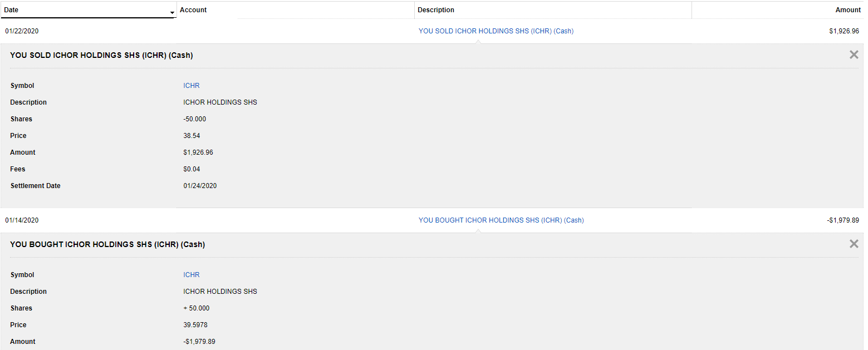Screen dimensions: 868x350
Task: Collapse the YOU SOLD ICHOR HOLDINGS row link
Action: [x=496, y=31]
